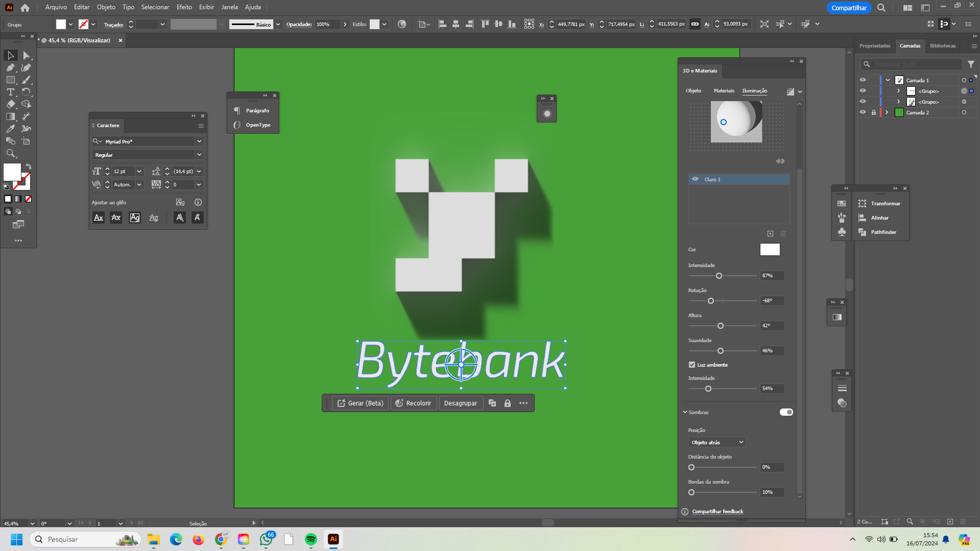The width and height of the screenshot is (980, 551).
Task: Open the Regular font style dropdown
Action: coord(199,155)
